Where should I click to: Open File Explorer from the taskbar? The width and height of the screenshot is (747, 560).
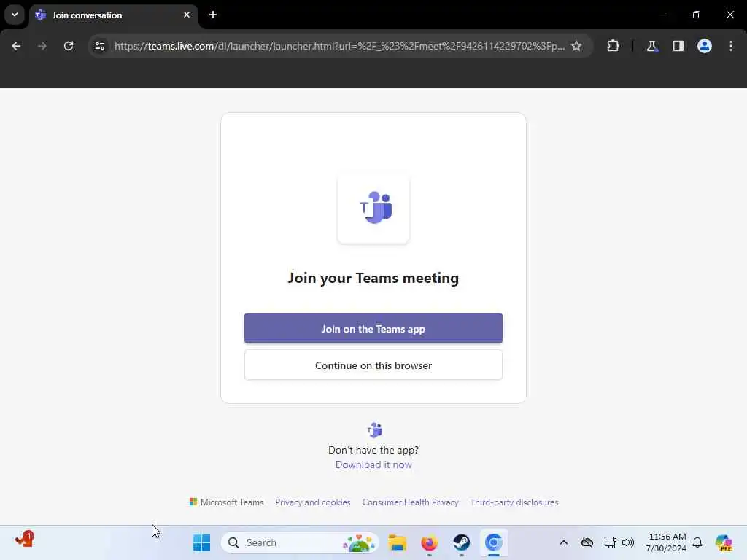[397, 542]
